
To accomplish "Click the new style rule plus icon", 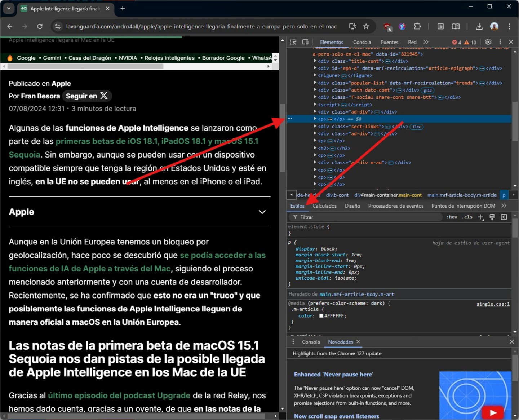I will (481, 217).
